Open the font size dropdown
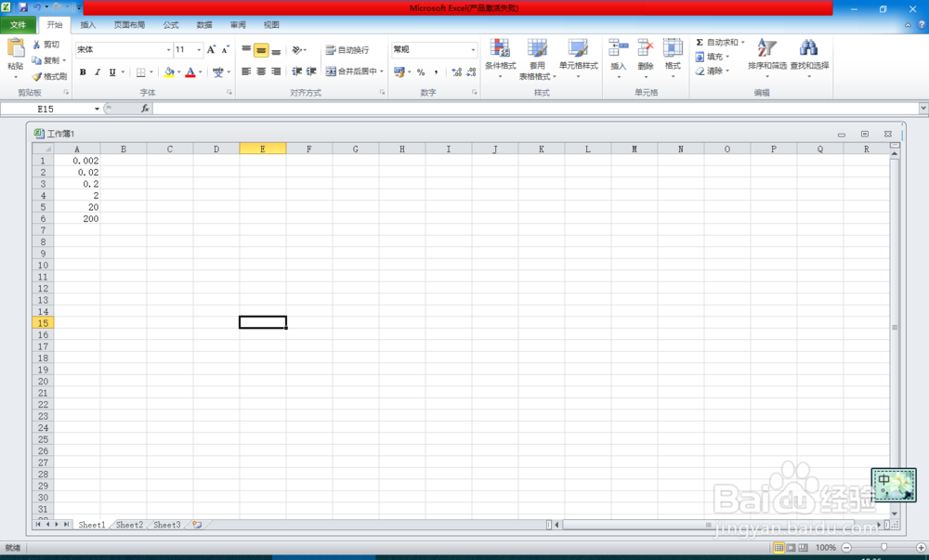This screenshot has height=560, width=929. (x=199, y=50)
